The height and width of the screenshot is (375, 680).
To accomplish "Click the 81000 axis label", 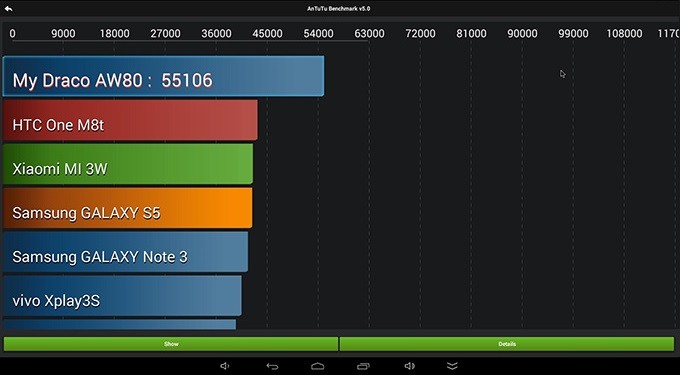I will click(471, 34).
